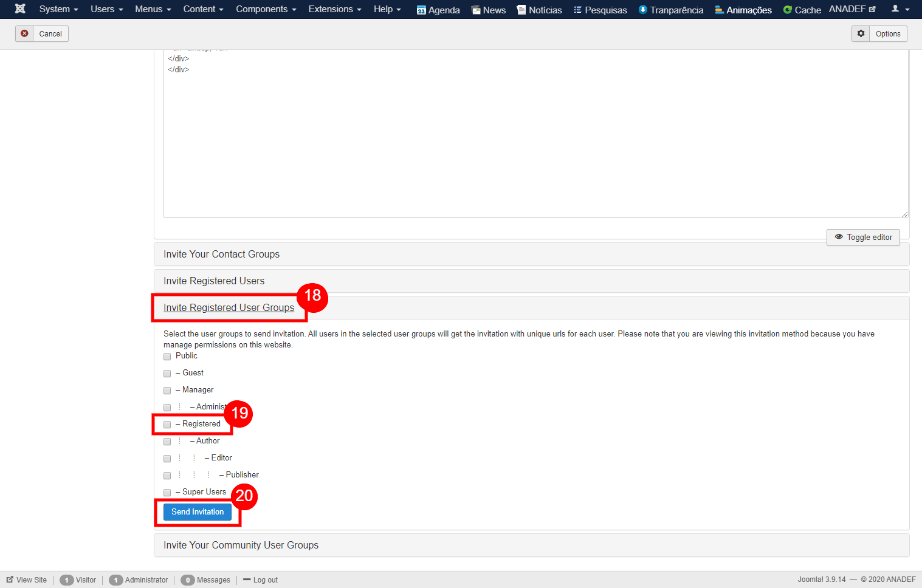Open the Components menu
Viewport: 922px width, 588px height.
click(x=266, y=9)
